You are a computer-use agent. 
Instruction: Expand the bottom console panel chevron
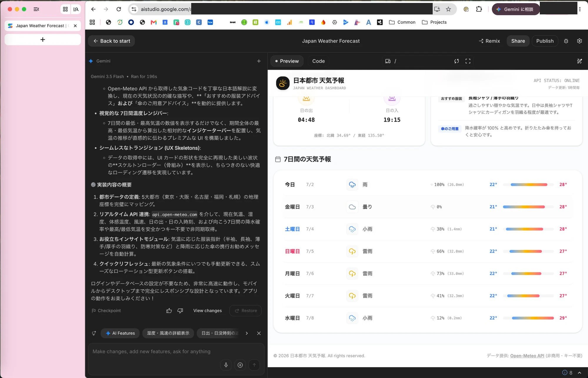pyautogui.click(x=579, y=373)
